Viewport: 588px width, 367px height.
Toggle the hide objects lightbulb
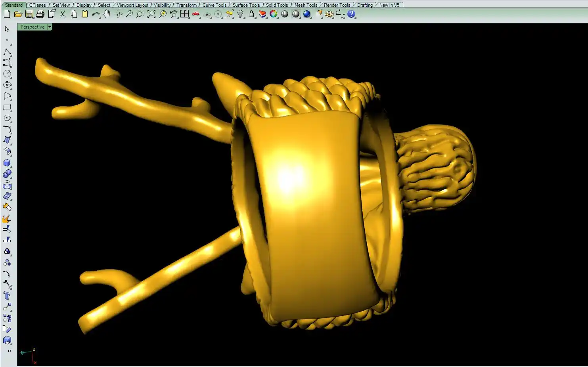[x=240, y=14]
